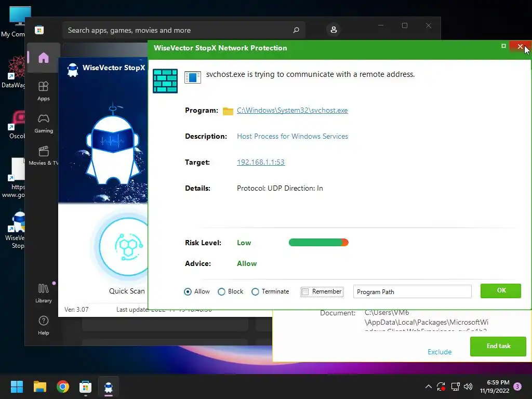
Task: Click the volume icon in system tray
Action: coord(468,387)
